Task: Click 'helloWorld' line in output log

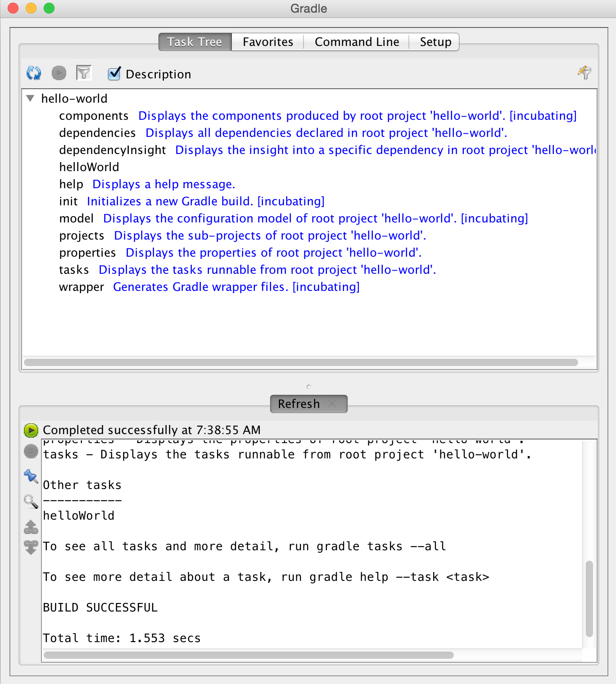Action: (78, 516)
